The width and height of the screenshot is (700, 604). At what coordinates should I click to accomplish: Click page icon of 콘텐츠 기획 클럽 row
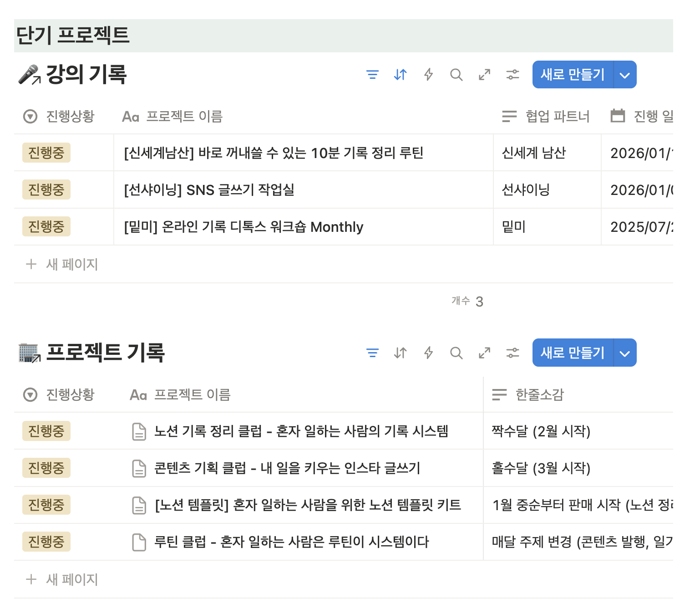click(x=139, y=468)
